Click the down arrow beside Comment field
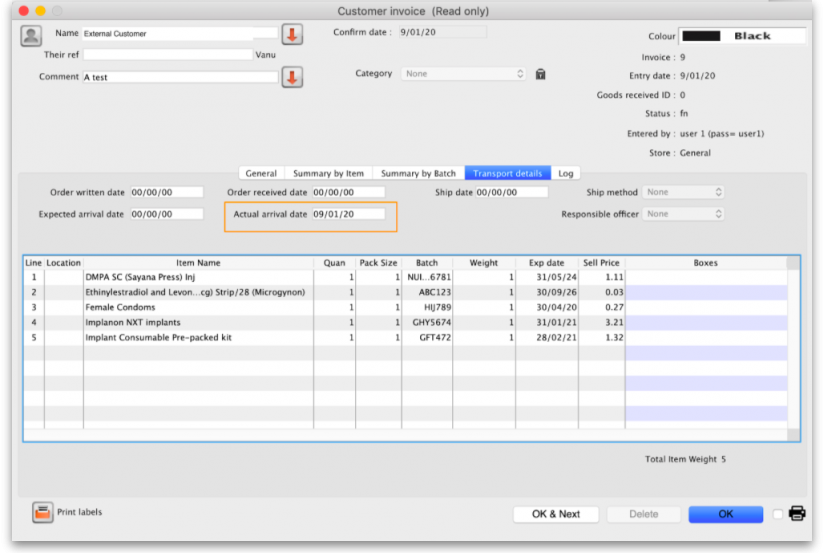The image size is (824, 553). [292, 77]
